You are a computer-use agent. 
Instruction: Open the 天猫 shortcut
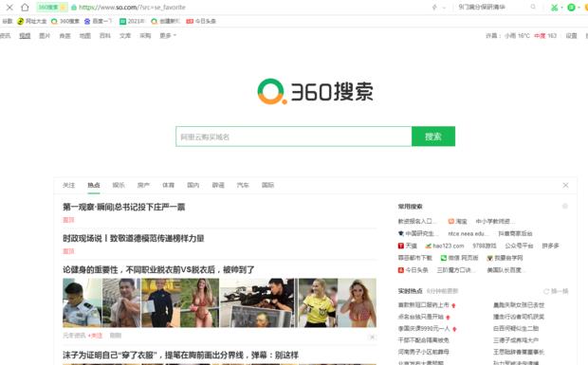click(x=408, y=246)
